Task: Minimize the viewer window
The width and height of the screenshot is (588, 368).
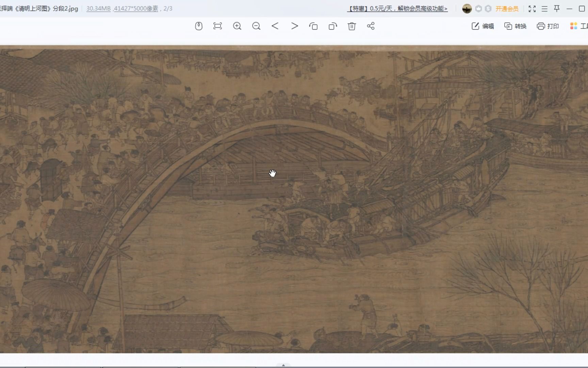Action: click(569, 9)
